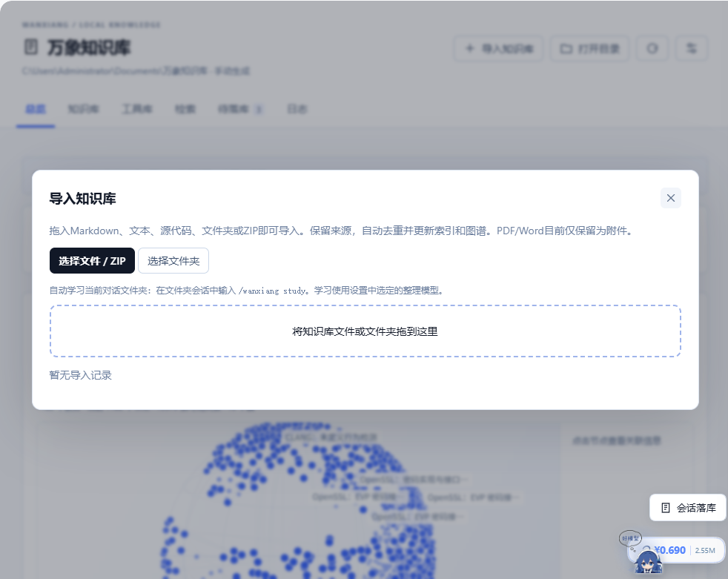Viewport: 728px width, 579px height.
Task: Click the /wanxiang study hint text
Action: (272, 291)
